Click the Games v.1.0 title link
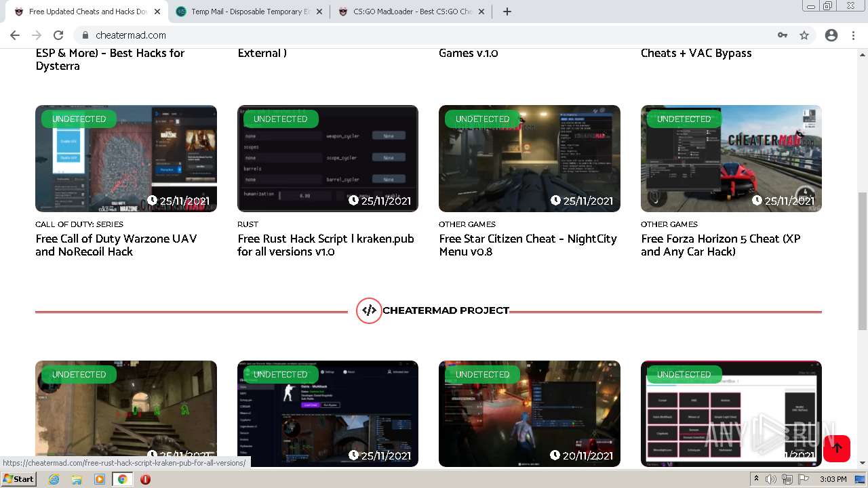The width and height of the screenshot is (868, 488). [x=468, y=53]
